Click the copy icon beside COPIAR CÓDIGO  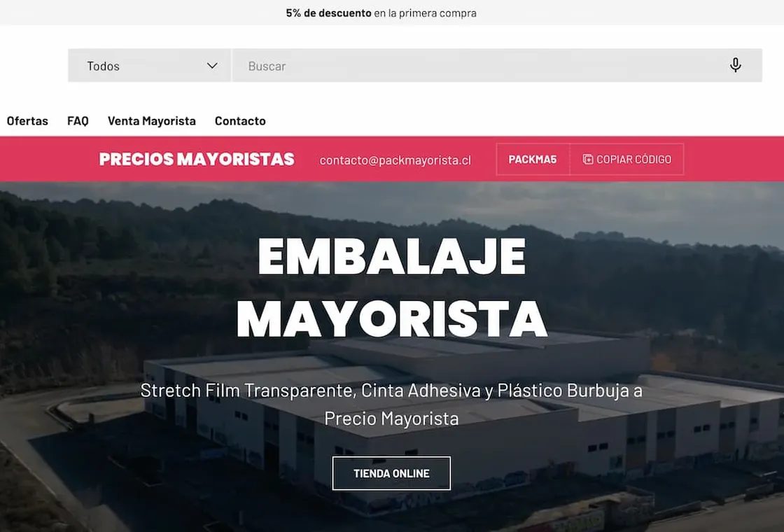[x=588, y=159]
